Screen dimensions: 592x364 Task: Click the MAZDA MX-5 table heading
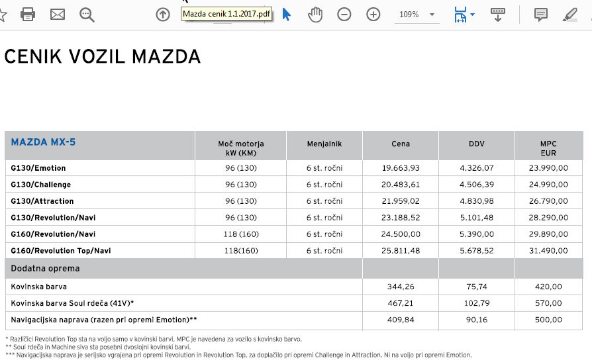pyautogui.click(x=43, y=142)
